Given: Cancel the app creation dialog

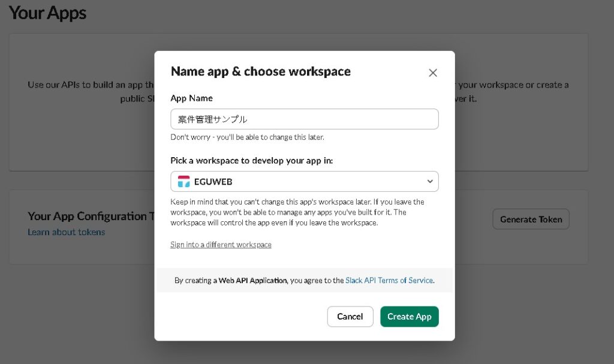Looking at the screenshot, I should 350,317.
